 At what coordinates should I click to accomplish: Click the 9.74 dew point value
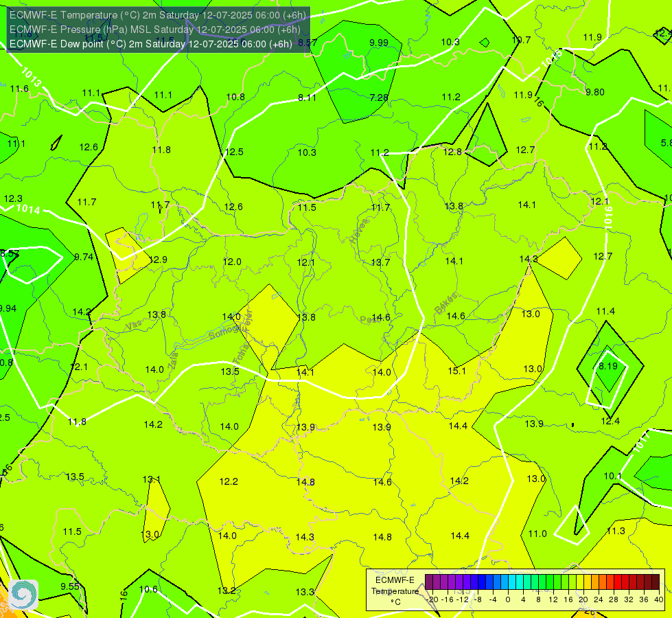click(x=84, y=257)
